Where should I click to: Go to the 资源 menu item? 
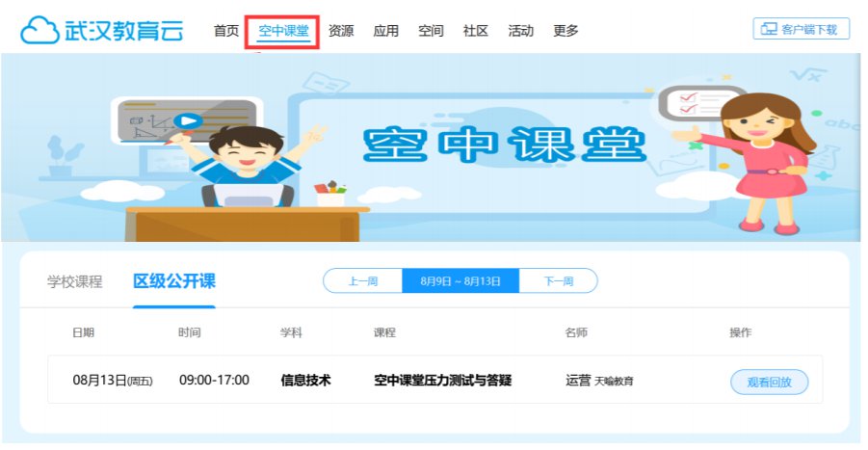(x=340, y=31)
